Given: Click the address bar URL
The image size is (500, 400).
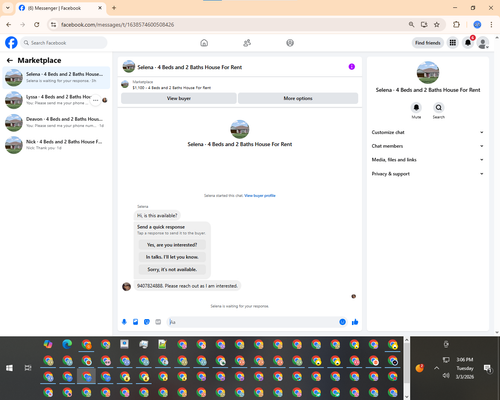Looking at the screenshot, I should [x=117, y=25].
